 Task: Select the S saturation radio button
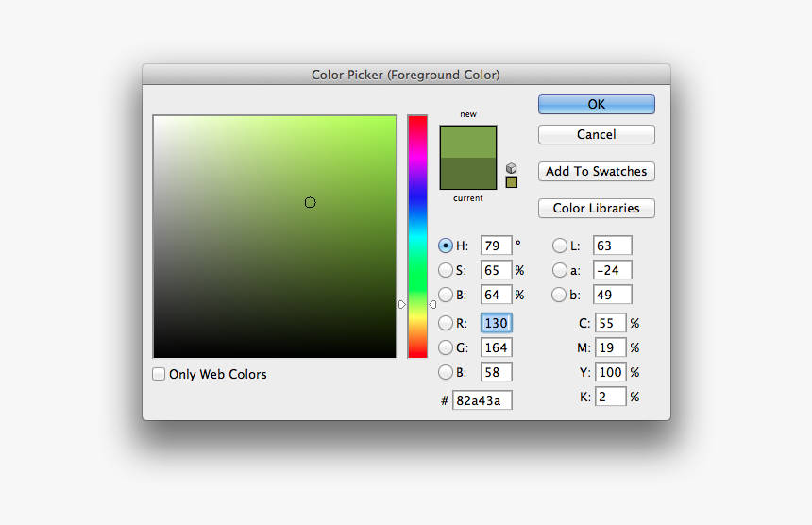[x=446, y=270]
